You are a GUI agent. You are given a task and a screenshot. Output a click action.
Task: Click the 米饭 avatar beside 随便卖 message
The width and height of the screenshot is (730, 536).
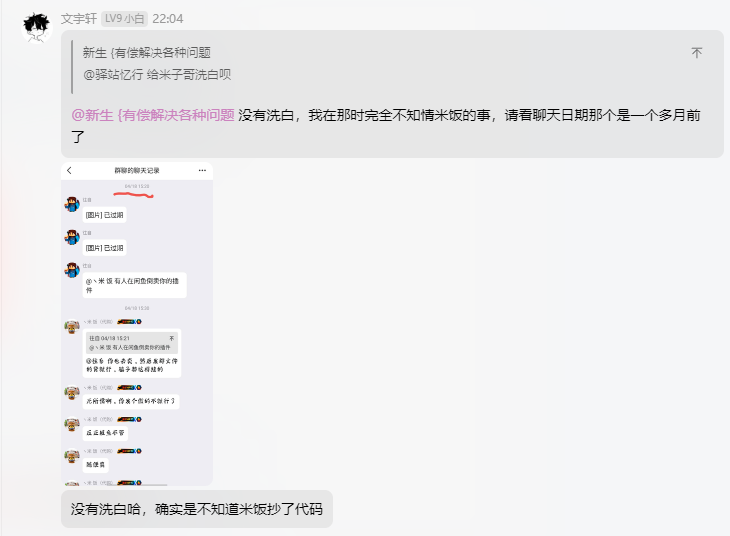(x=72, y=457)
